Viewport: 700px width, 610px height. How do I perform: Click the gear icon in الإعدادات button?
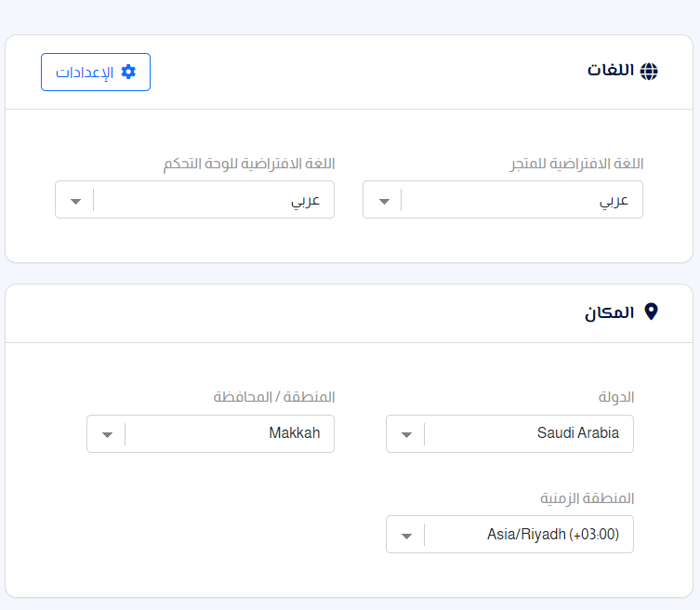coord(128,72)
